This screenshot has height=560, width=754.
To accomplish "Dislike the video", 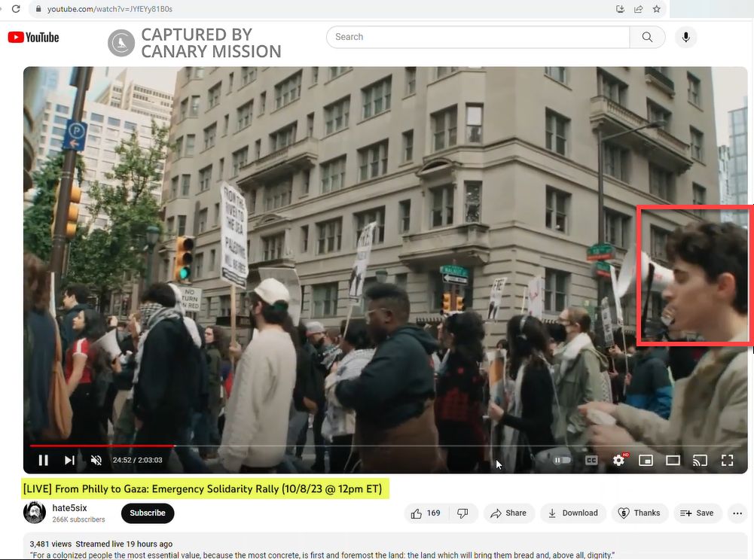I will click(x=463, y=513).
